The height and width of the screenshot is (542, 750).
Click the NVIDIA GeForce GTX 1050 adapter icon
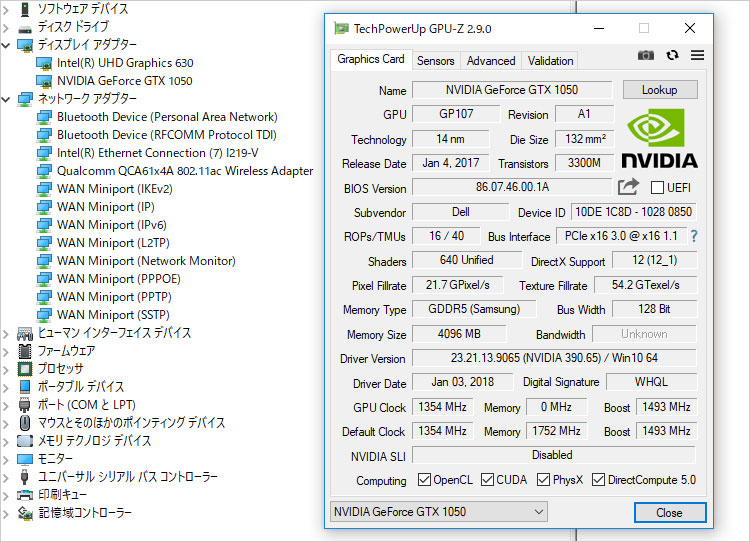(44, 81)
